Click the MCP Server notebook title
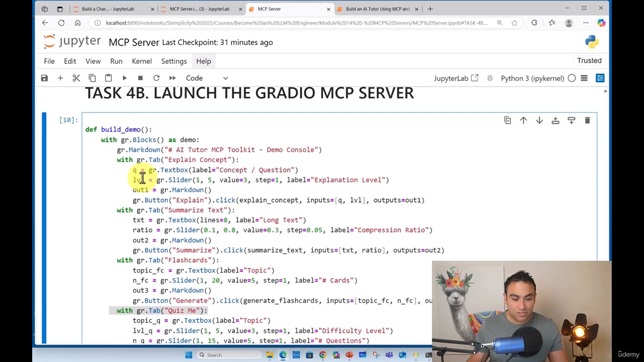The height and width of the screenshot is (362, 644). pyautogui.click(x=134, y=42)
